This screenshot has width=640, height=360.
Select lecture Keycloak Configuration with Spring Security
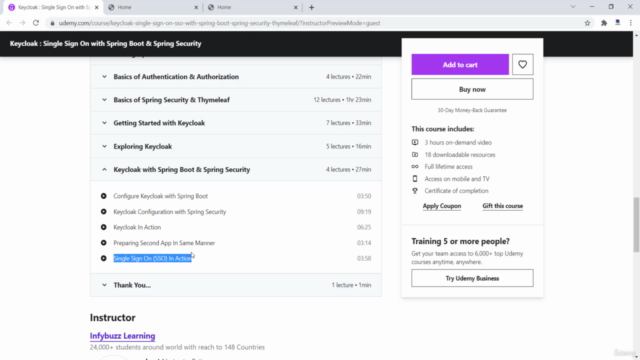click(x=170, y=211)
